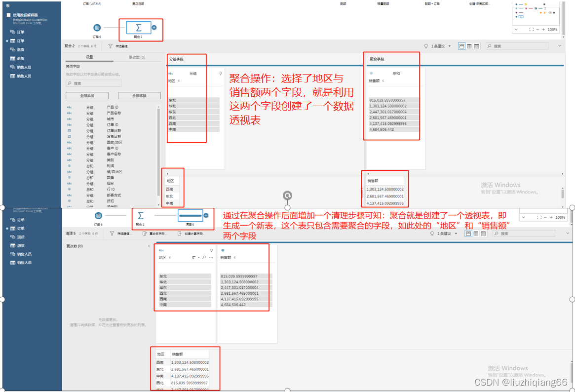Viewport: 575px width, 392px height.
Task: Tick the 使用数据解释器 checkbox
Action: click(x=9, y=15)
